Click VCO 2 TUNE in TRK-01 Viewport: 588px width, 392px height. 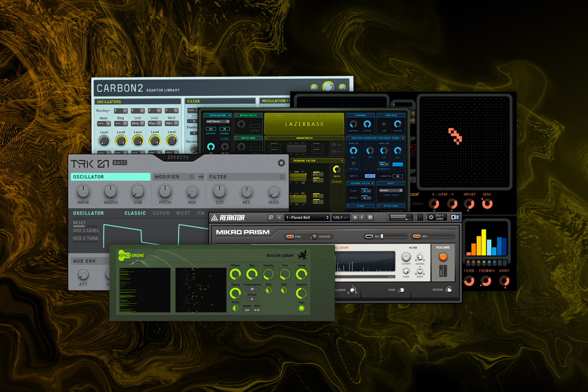click(x=86, y=239)
